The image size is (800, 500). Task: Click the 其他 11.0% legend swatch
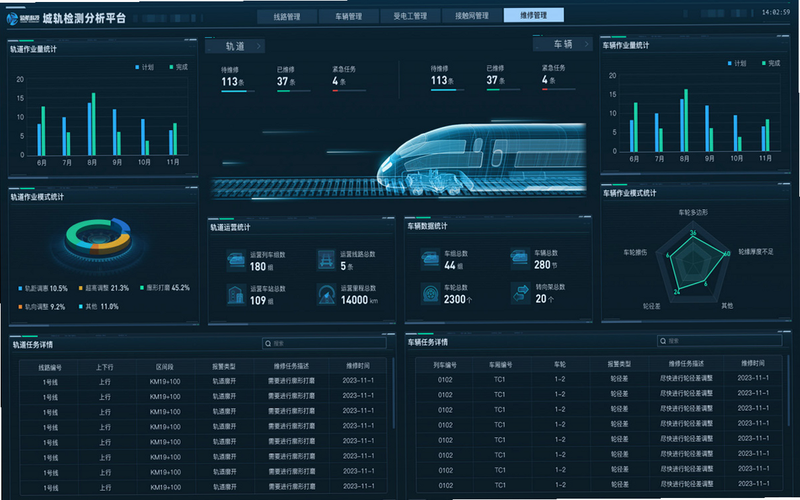pos(81,307)
